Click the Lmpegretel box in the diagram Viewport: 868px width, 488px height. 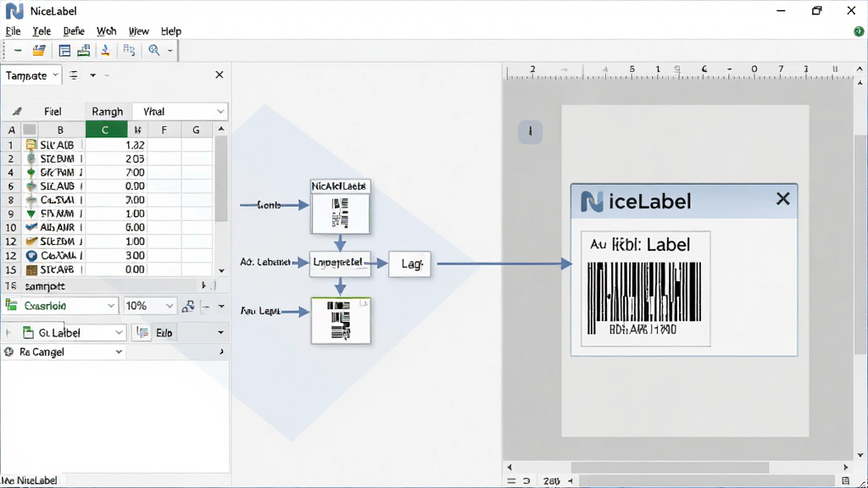[x=339, y=263]
